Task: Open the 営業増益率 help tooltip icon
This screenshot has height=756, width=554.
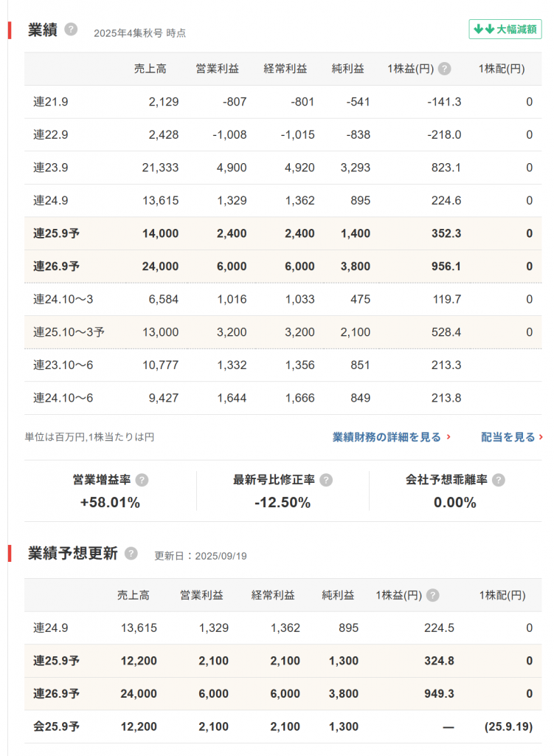Action: click(142, 480)
